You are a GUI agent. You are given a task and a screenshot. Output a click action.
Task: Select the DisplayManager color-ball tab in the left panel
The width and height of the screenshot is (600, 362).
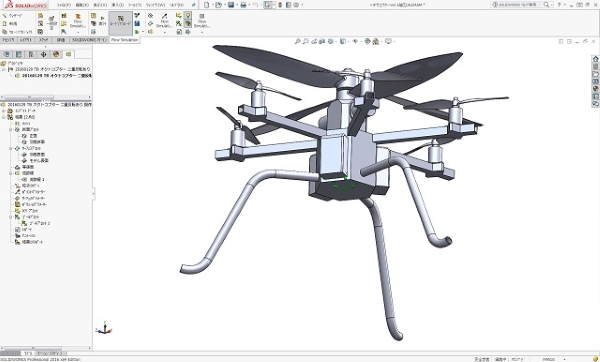coord(56,54)
